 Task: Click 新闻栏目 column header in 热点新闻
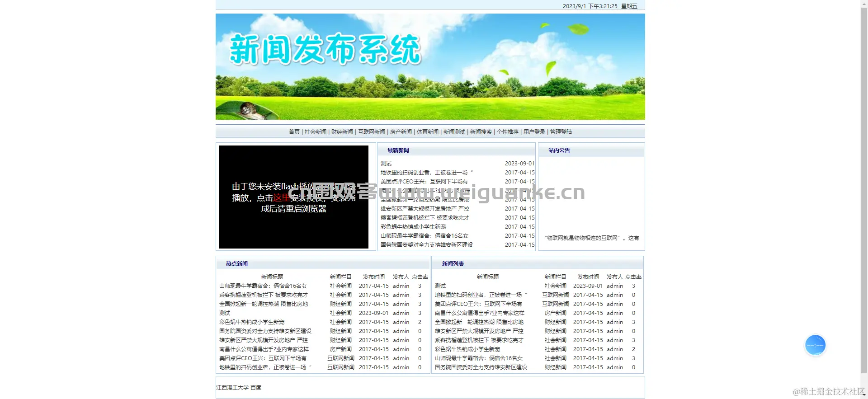(340, 277)
